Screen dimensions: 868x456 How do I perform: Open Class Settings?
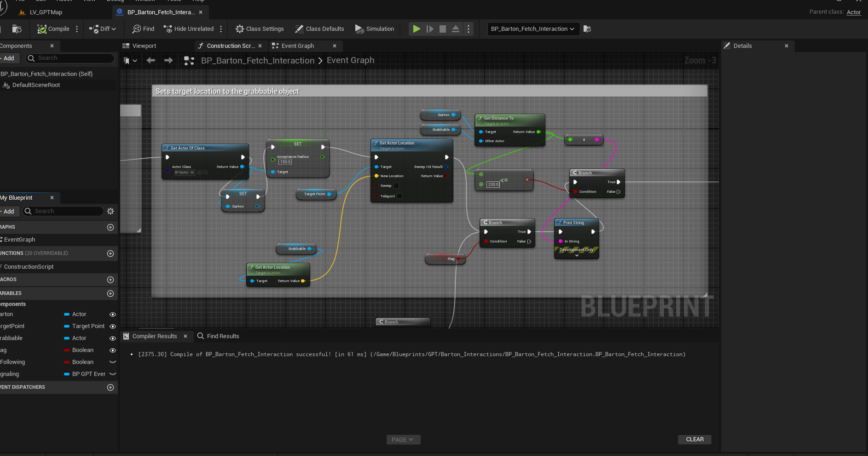click(x=260, y=29)
